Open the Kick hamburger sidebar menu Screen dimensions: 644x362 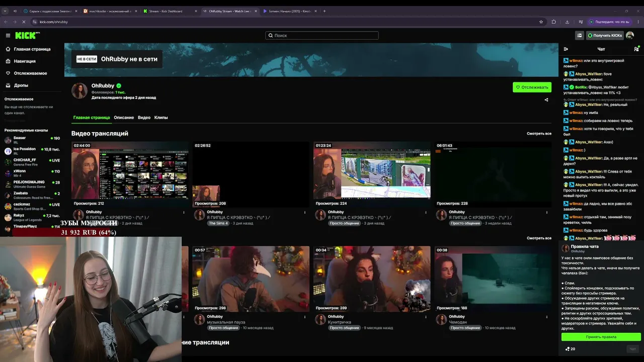(x=8, y=35)
